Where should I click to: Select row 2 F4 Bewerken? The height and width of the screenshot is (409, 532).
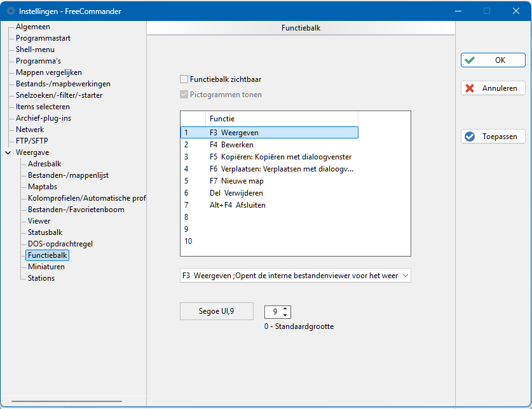pos(269,145)
